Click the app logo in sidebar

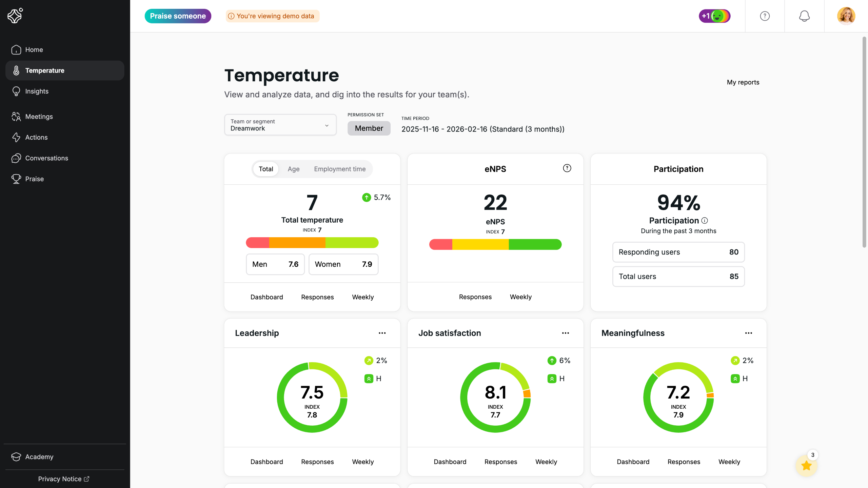(15, 16)
